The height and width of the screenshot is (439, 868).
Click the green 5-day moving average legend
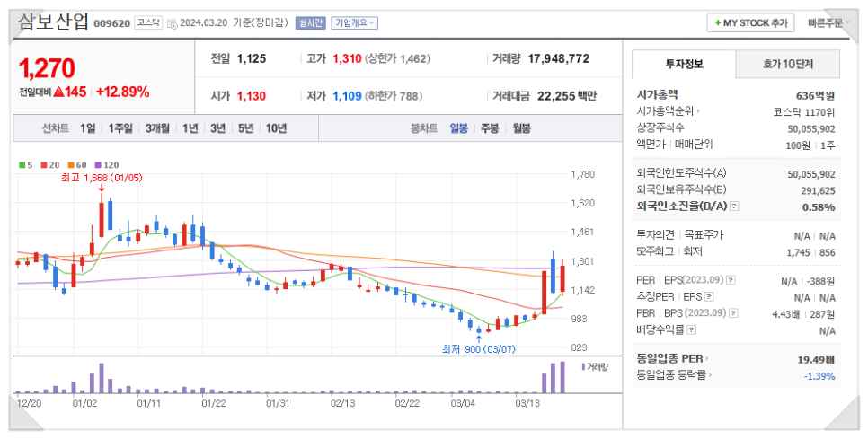click(25, 165)
